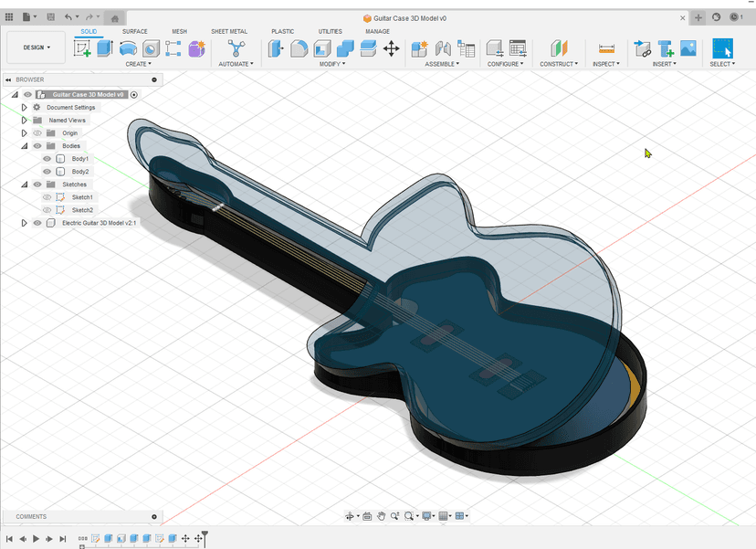
Task: Expand the Document Settings node
Action: tap(25, 108)
